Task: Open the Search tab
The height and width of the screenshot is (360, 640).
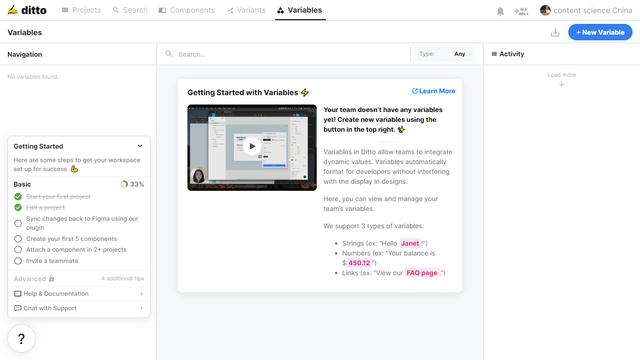Action: point(130,10)
